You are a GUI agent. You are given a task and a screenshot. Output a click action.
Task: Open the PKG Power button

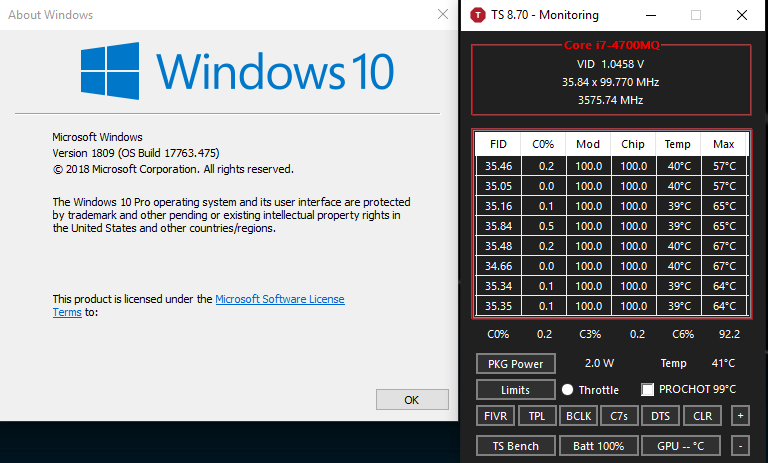point(516,364)
